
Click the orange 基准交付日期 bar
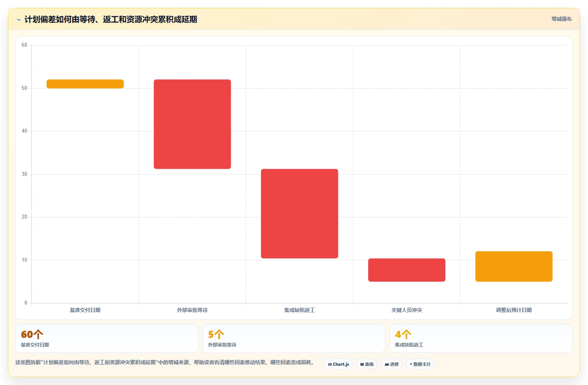[85, 84]
